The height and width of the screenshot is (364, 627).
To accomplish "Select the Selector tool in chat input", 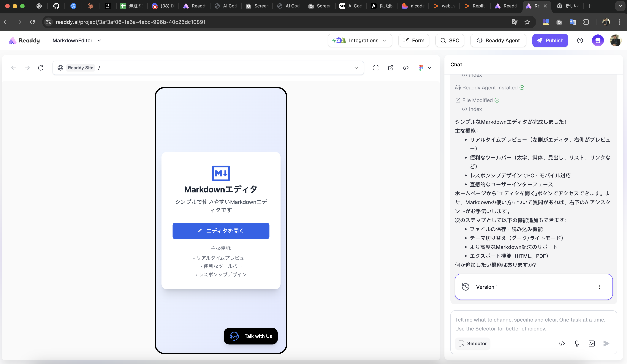I will [473, 343].
